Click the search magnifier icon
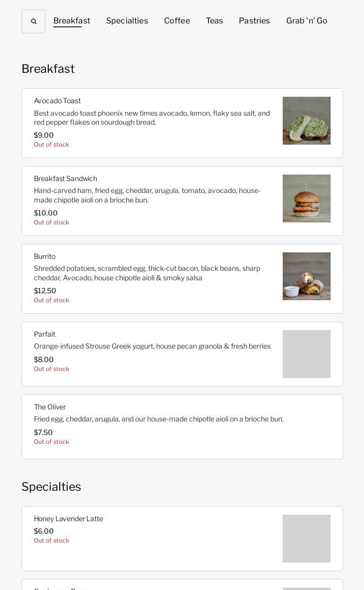Viewport: 364px width, 590px height. 33,21
